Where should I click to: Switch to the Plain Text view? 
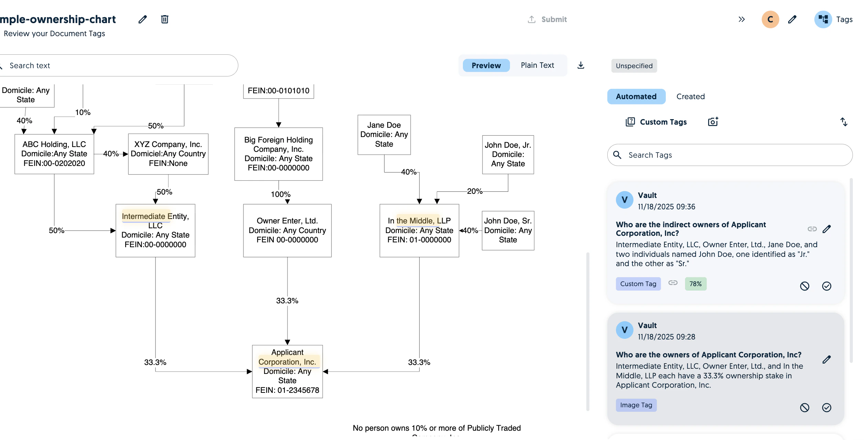[537, 65]
